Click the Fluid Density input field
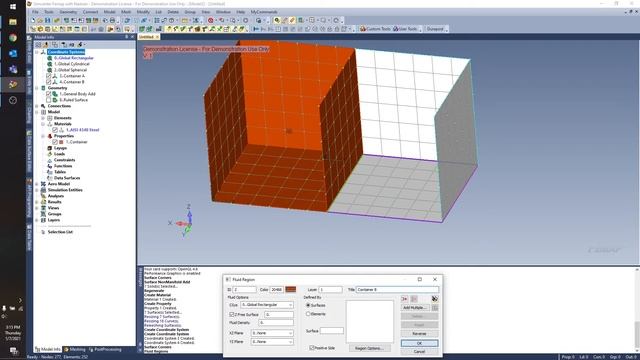 pyautogui.click(x=276, y=322)
